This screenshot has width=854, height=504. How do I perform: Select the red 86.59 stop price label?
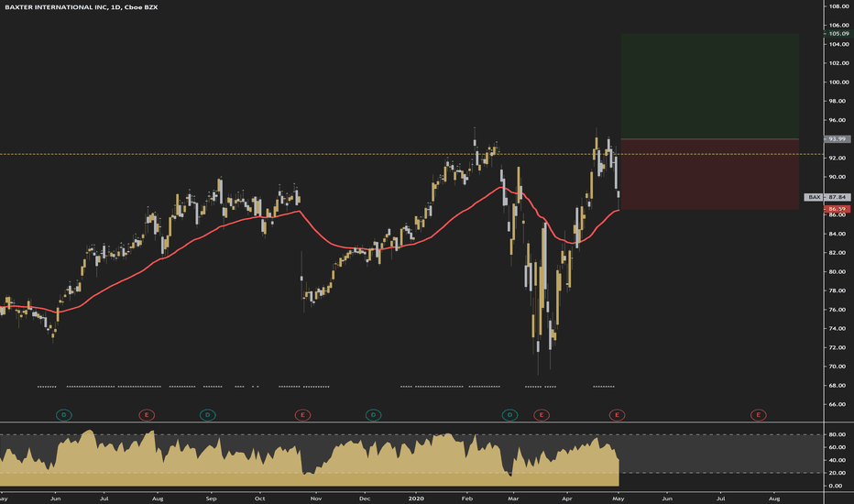(x=838, y=209)
